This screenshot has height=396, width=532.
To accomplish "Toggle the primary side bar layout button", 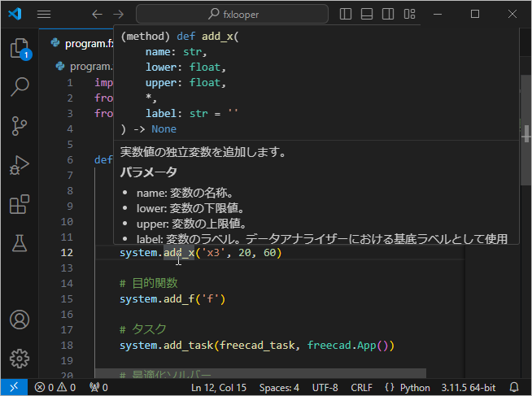I will tap(346, 15).
